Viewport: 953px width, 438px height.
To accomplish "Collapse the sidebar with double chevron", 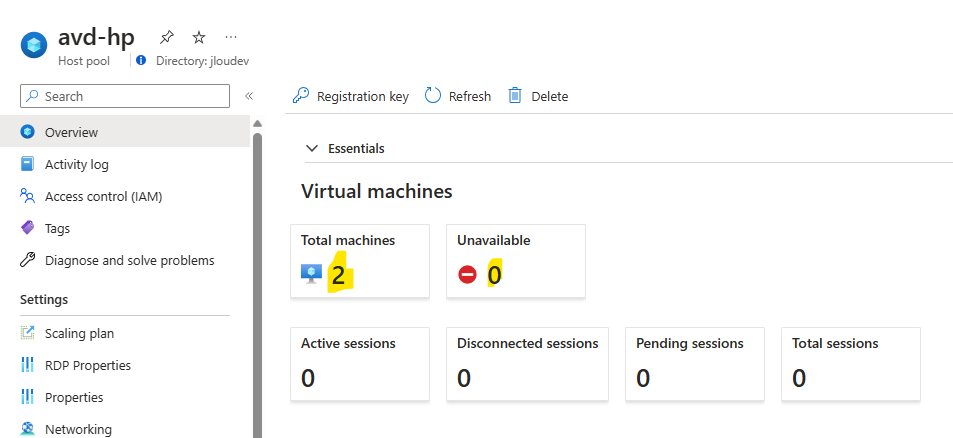I will click(249, 96).
